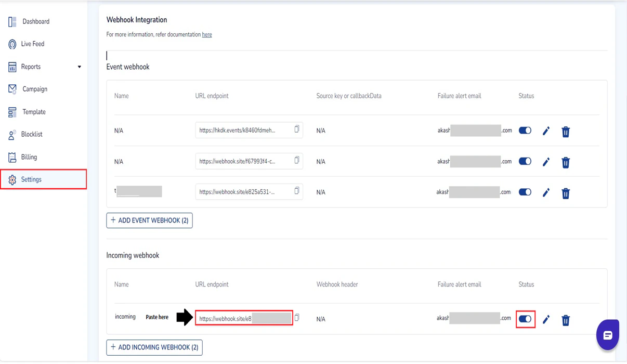
Task: Open Settings in the sidebar
Action: tap(31, 179)
